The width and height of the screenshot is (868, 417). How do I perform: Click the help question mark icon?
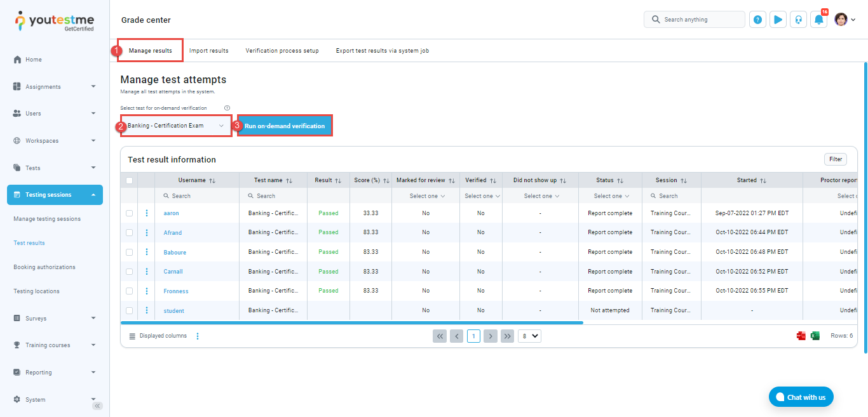click(757, 20)
